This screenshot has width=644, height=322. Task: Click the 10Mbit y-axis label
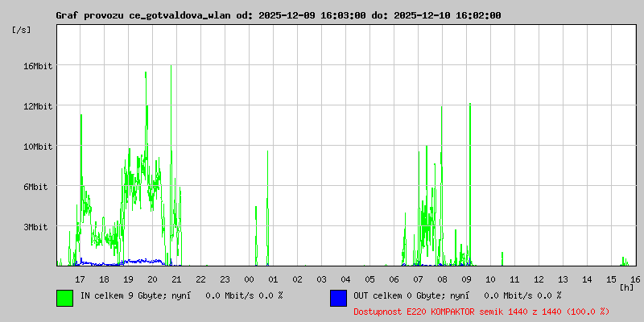click(x=38, y=147)
